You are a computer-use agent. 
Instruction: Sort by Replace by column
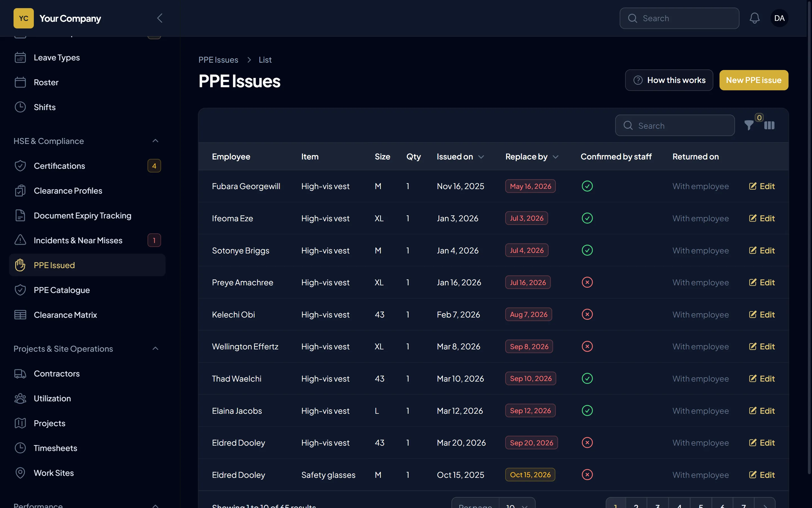531,157
